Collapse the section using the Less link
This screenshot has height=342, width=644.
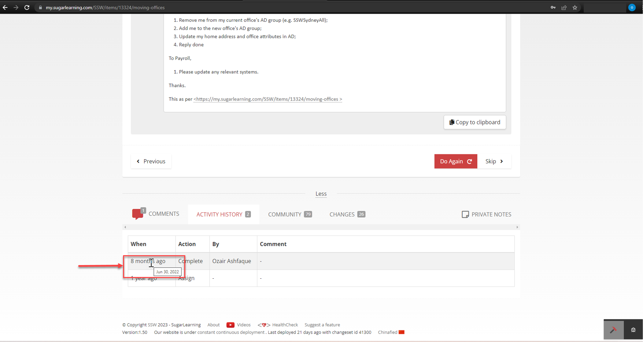click(x=321, y=194)
